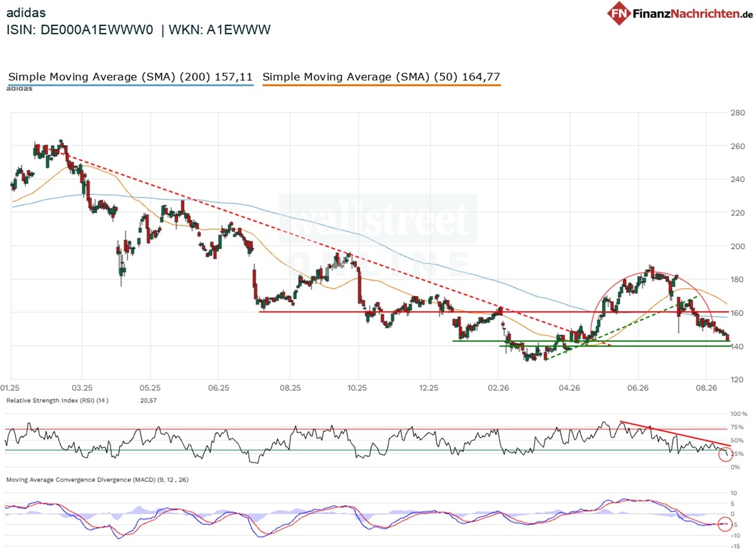This screenshot has height=555, width=756.
Task: Select the SMA (50) 164,77 legend entry
Action: (x=382, y=77)
